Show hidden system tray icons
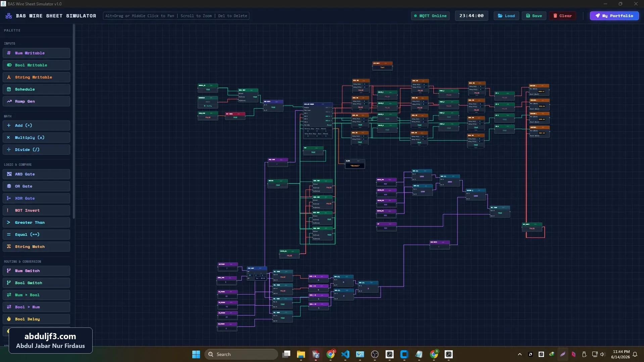The width and height of the screenshot is (644, 362). pyautogui.click(x=519, y=354)
